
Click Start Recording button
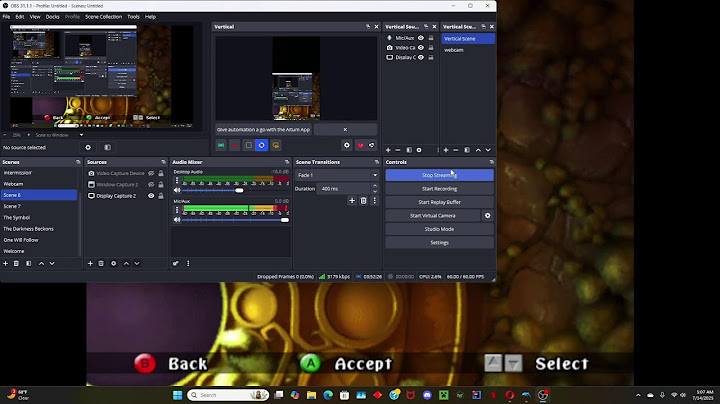(439, 189)
